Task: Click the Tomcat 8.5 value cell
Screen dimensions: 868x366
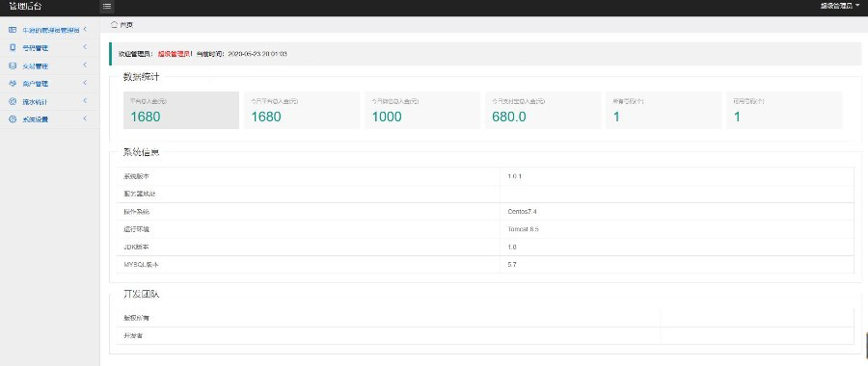Action: click(x=523, y=229)
